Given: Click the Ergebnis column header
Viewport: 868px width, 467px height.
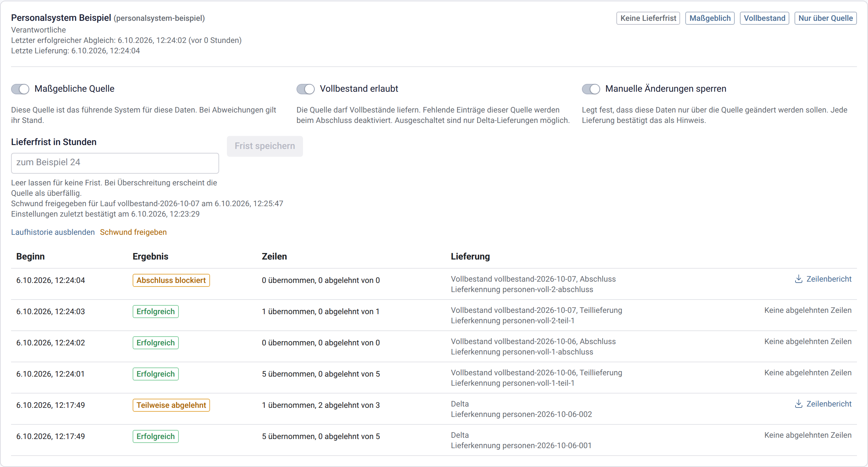Looking at the screenshot, I should 150,256.
